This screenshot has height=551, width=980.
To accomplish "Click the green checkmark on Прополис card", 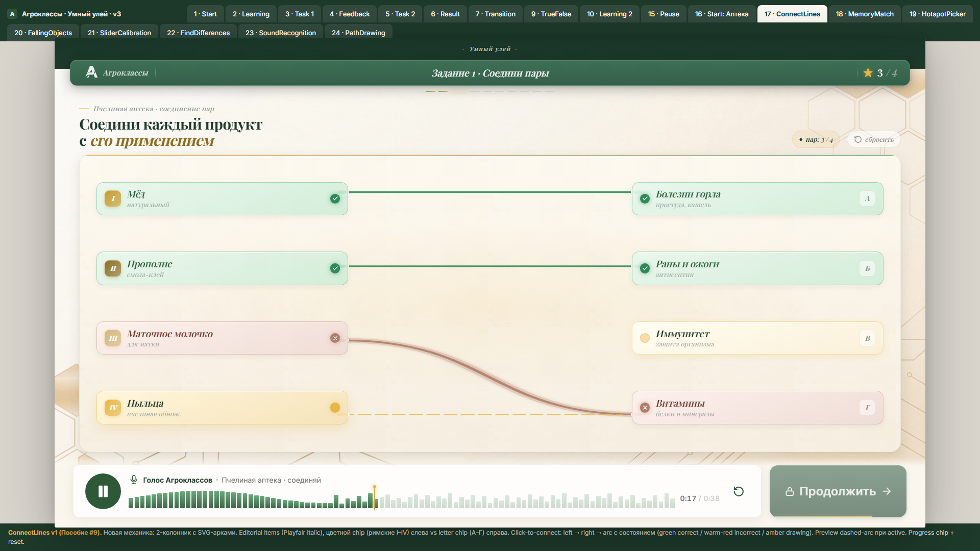I will tap(335, 268).
